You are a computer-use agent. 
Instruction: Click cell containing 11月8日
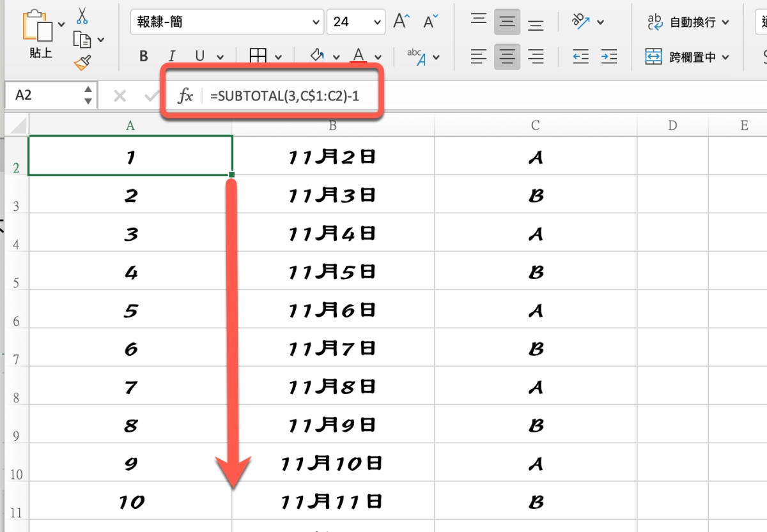[x=333, y=386]
